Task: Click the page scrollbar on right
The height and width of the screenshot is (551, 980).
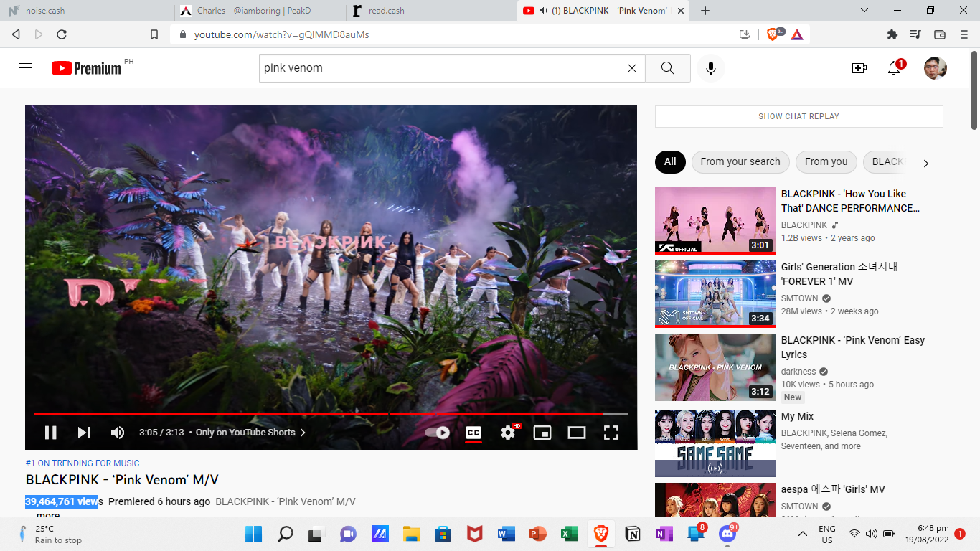Action: coord(974,90)
